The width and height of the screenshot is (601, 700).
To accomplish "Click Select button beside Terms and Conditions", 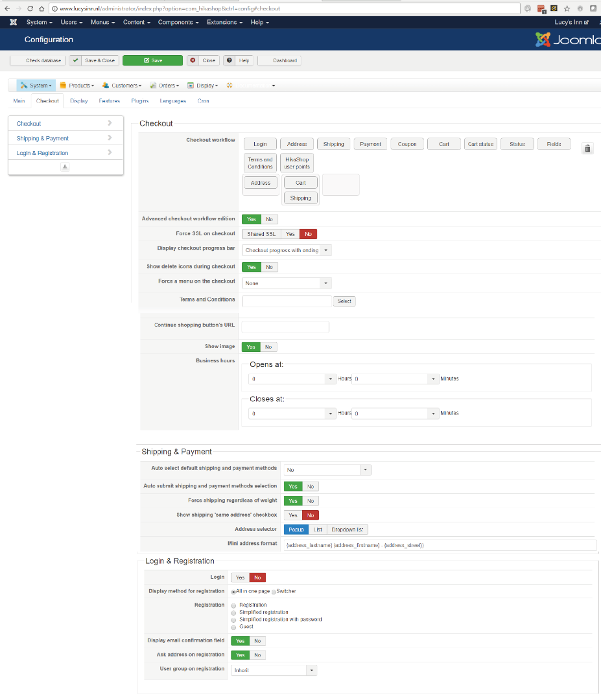I will pyautogui.click(x=344, y=301).
